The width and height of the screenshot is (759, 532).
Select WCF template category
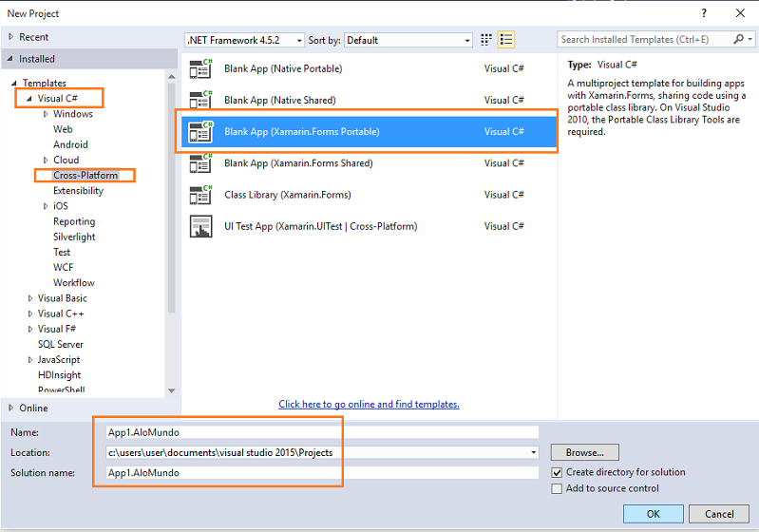tap(64, 268)
